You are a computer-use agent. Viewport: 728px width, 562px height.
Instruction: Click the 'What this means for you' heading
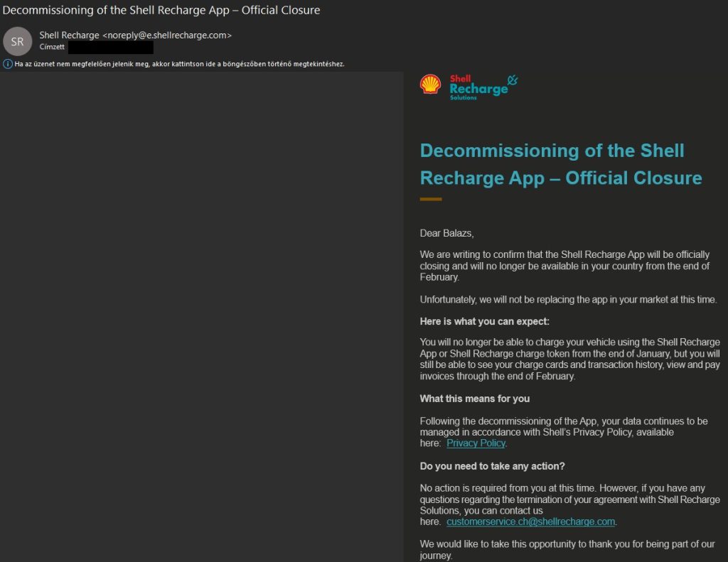(x=474, y=399)
